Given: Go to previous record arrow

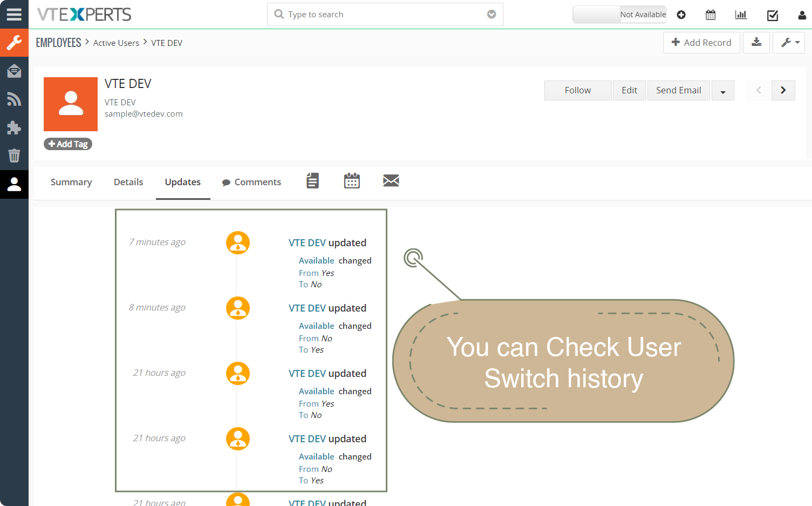Looking at the screenshot, I should point(759,90).
